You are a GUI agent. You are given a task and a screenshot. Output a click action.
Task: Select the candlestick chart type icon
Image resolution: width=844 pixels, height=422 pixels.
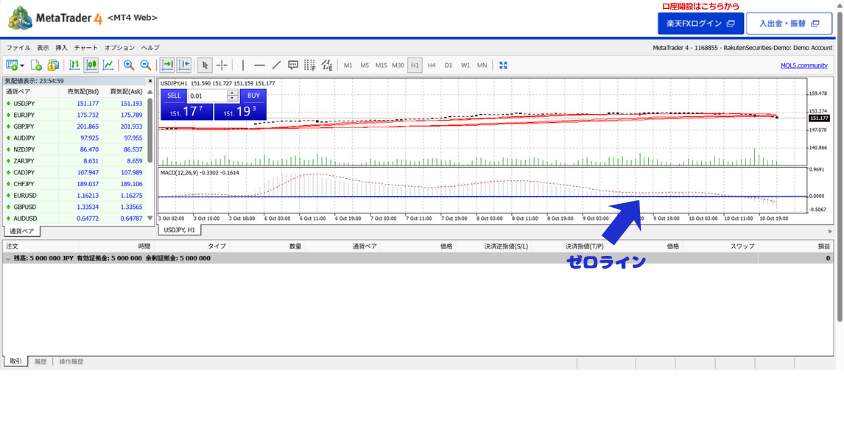[x=91, y=65]
